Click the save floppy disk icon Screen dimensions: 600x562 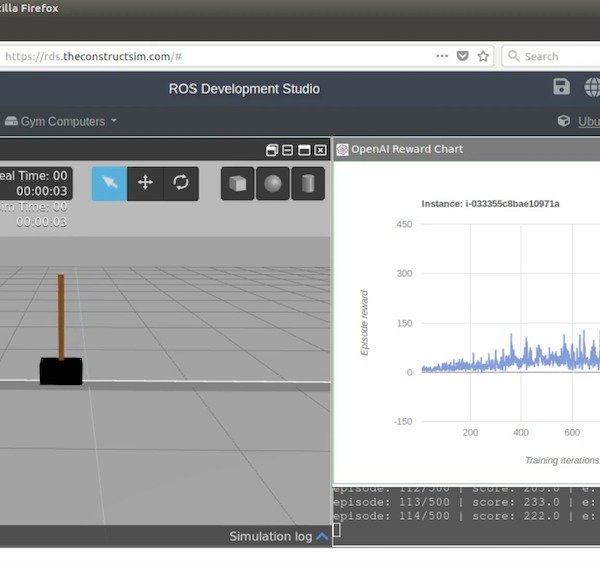(x=561, y=88)
